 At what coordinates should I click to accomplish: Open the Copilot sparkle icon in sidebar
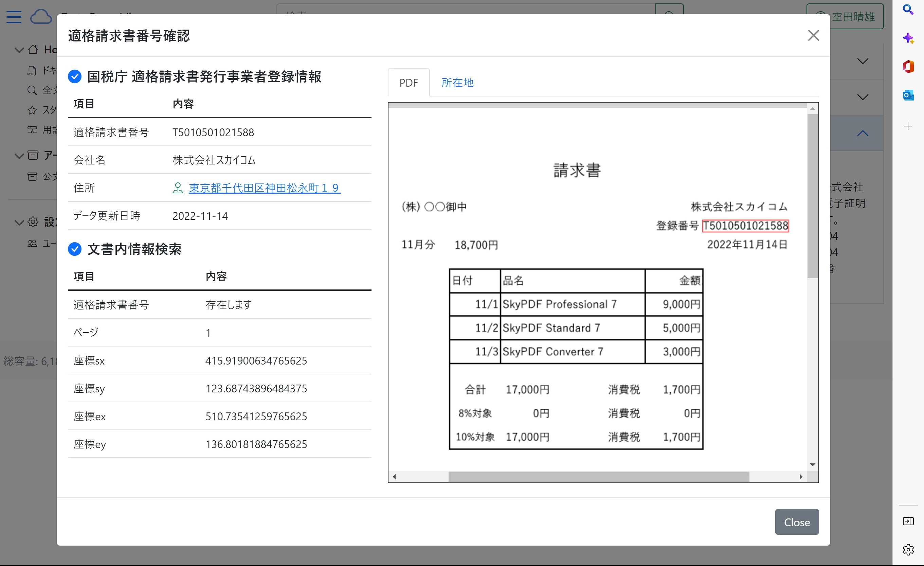(908, 38)
